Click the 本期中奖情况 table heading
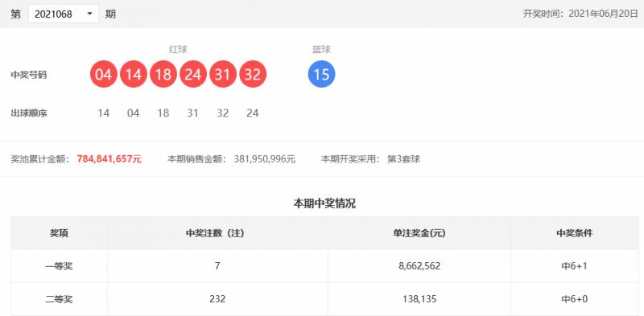The height and width of the screenshot is (316, 644). (324, 203)
